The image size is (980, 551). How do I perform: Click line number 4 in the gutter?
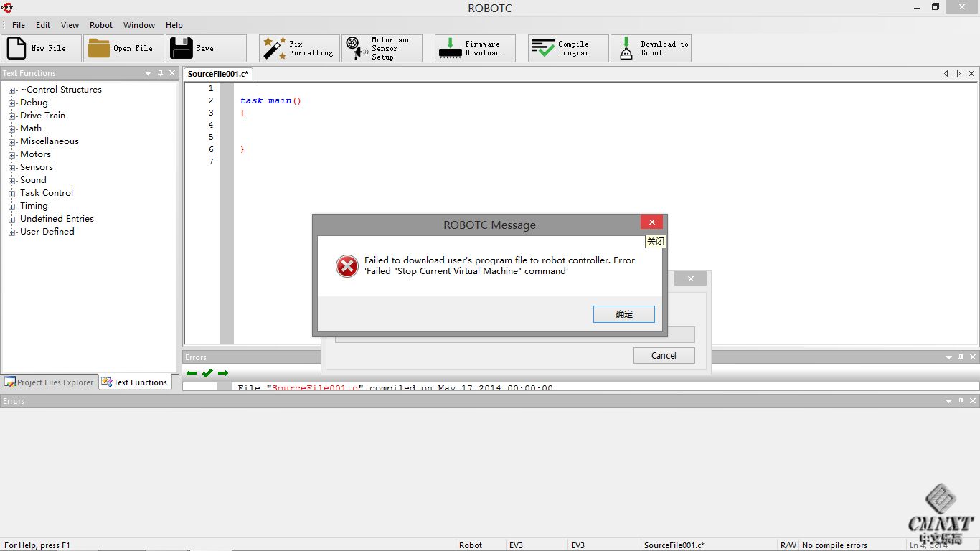[210, 125]
